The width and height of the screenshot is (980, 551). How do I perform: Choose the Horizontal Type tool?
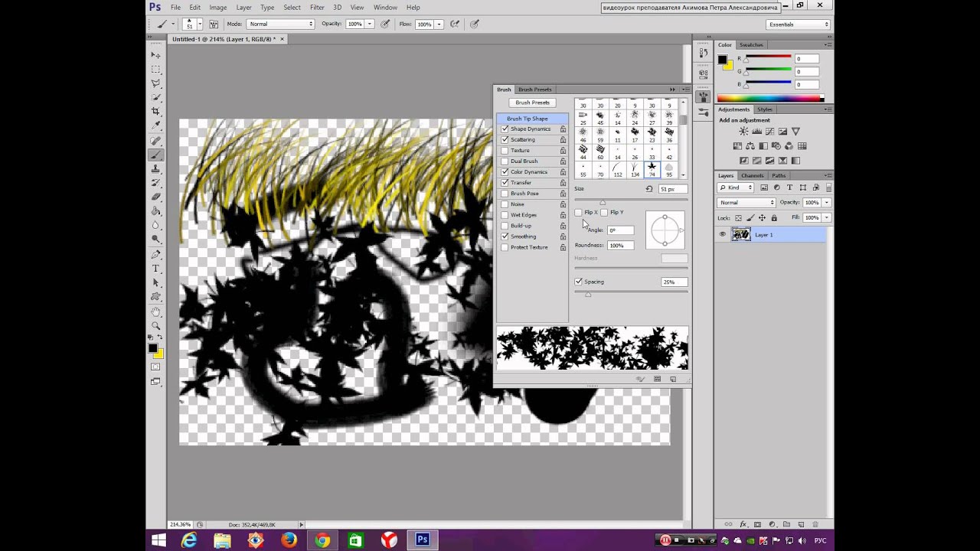[x=156, y=269]
